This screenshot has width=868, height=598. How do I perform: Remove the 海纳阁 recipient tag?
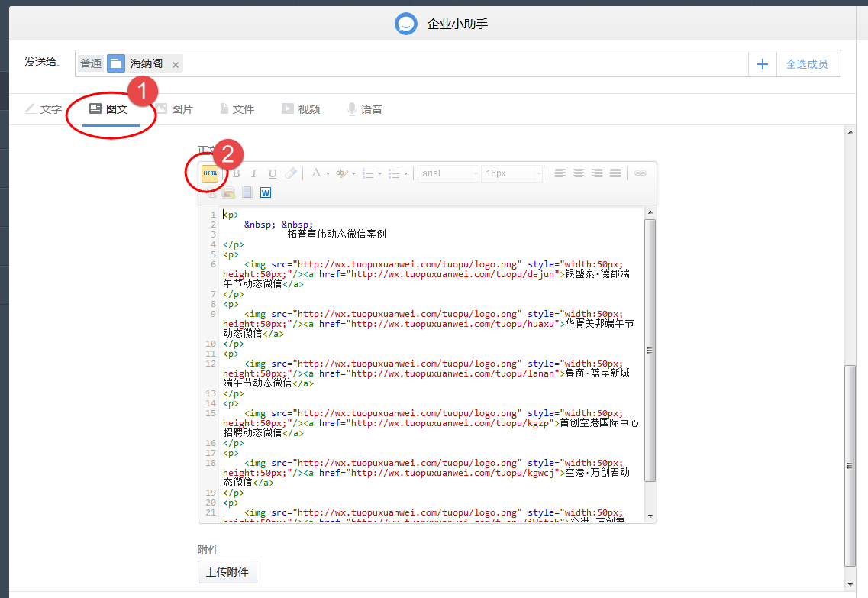pyautogui.click(x=176, y=65)
